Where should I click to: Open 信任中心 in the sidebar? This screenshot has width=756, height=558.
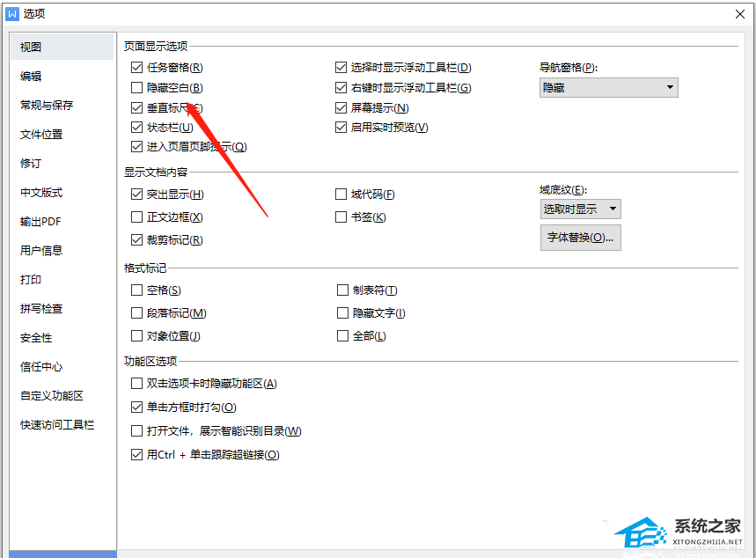point(41,366)
